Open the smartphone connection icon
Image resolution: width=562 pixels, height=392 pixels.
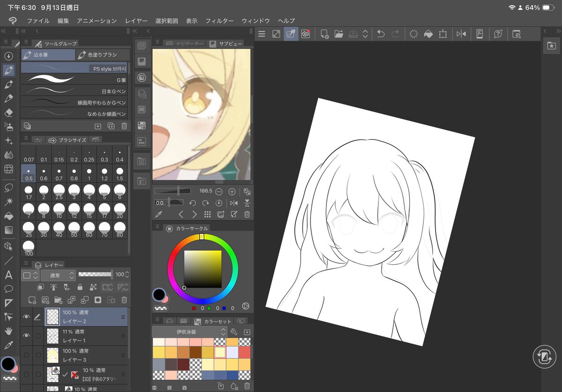(x=480, y=34)
